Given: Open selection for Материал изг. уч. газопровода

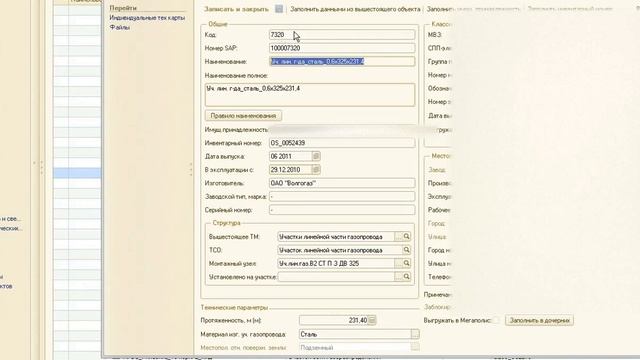Looking at the screenshot, I should (x=415, y=334).
